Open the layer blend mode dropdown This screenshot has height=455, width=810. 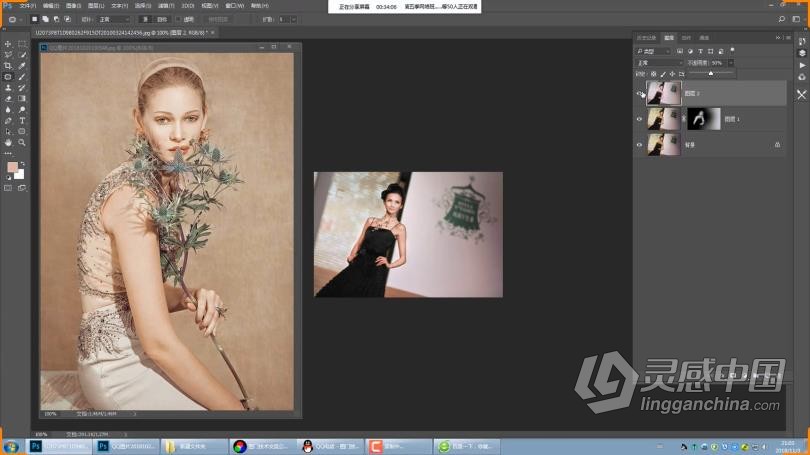[x=659, y=62]
